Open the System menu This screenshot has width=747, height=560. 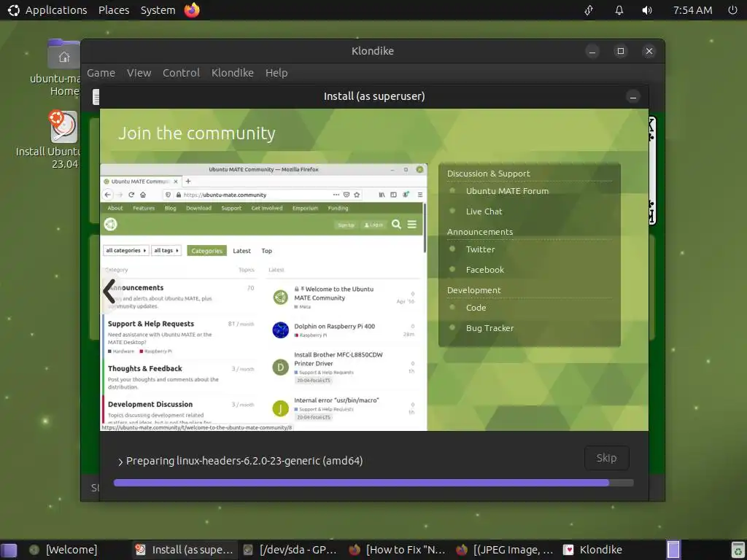point(158,10)
